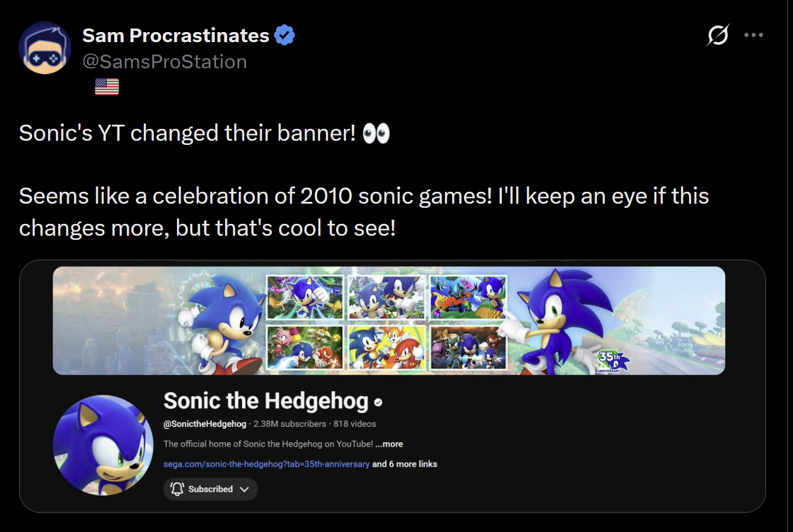Screen dimensions: 793x532
Task: Click the yellow Sonic, Tails and Knuckles banner panel
Action: (386, 347)
